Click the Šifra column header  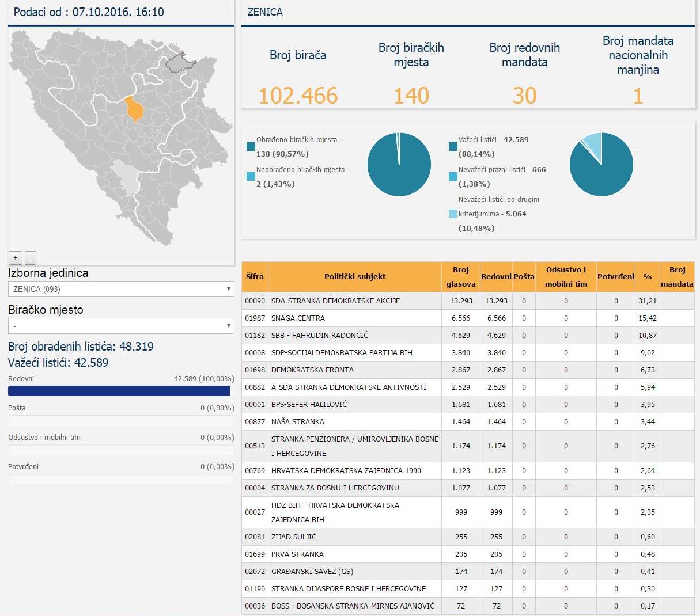coord(255,277)
